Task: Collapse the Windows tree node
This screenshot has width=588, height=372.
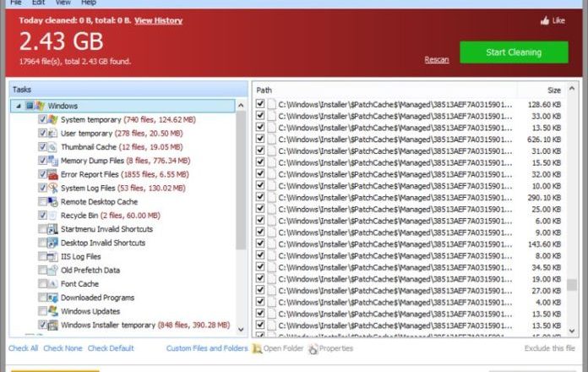Action: tap(18, 107)
